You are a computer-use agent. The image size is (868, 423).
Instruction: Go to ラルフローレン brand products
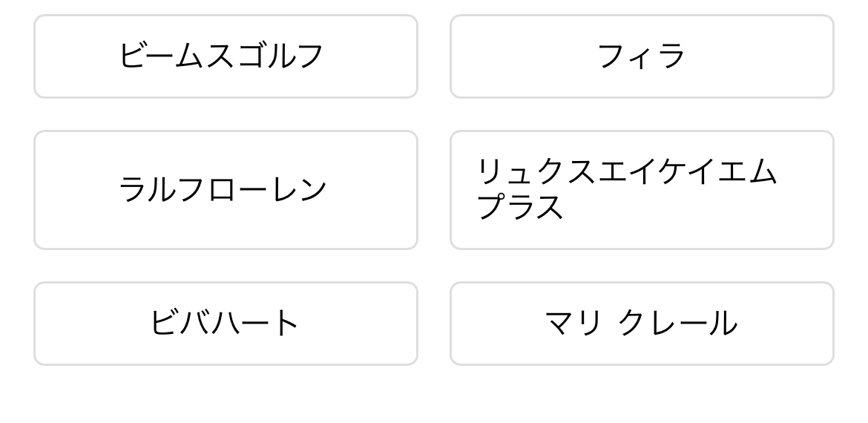tap(226, 190)
